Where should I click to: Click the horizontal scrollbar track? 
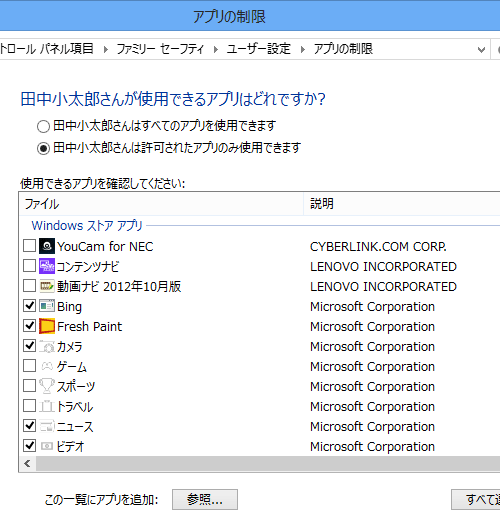tap(268, 463)
